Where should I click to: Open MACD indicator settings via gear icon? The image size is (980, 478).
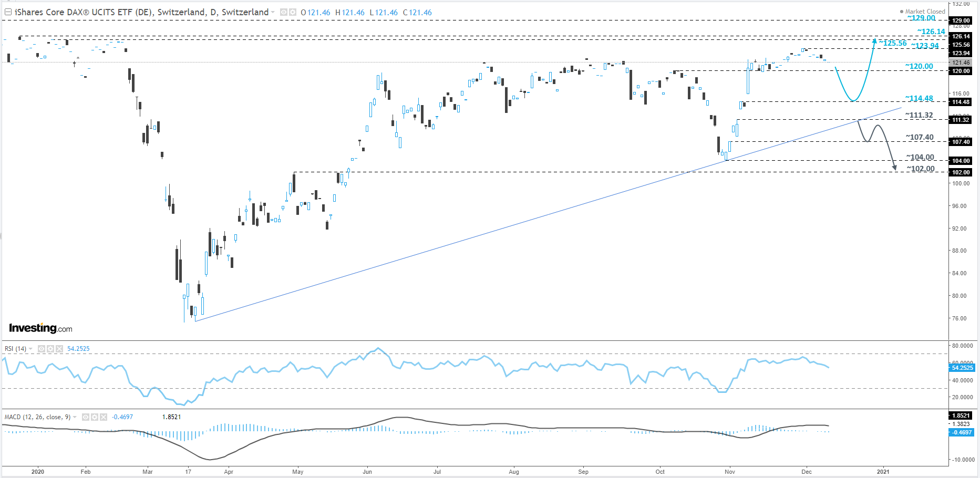(95, 417)
